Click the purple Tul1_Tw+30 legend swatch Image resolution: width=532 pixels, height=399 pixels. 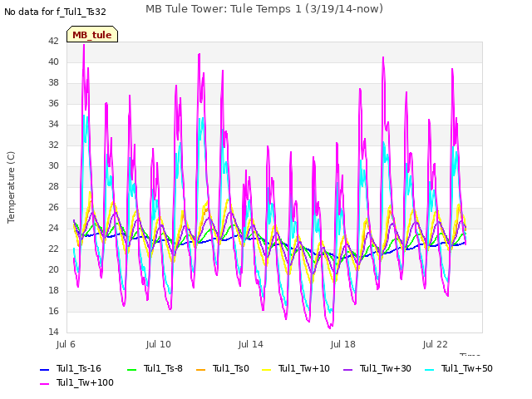pyautogui.click(x=347, y=369)
